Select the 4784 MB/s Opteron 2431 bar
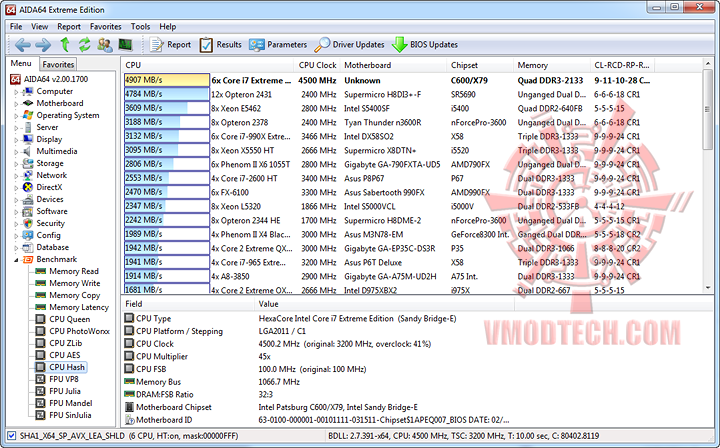The width and height of the screenshot is (720, 448). 167,94
